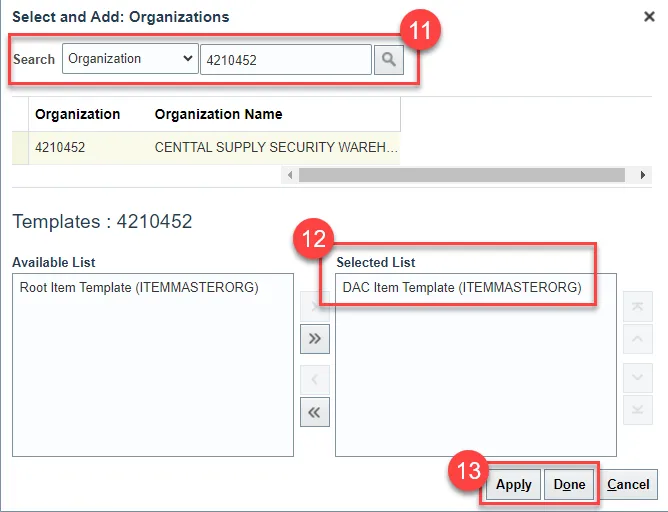This screenshot has width=668, height=512.
Task: Click the single remove left arrow
Action: tap(315, 379)
